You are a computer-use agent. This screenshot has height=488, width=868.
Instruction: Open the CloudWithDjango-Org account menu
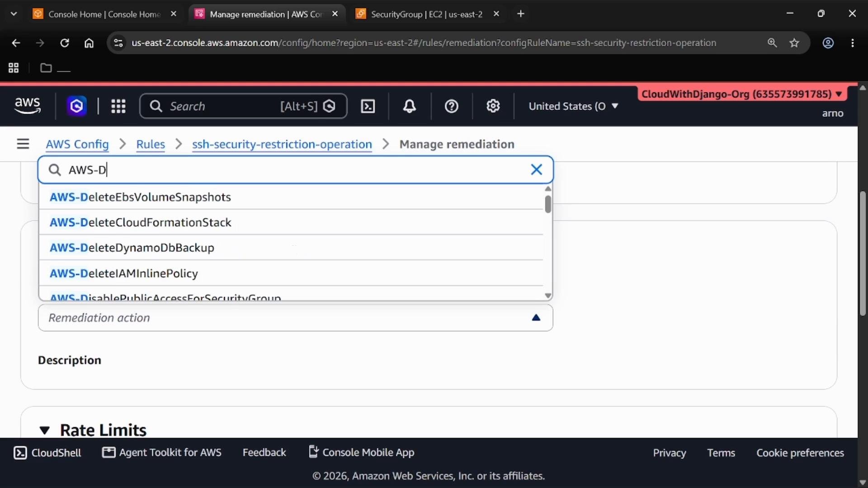tap(742, 94)
